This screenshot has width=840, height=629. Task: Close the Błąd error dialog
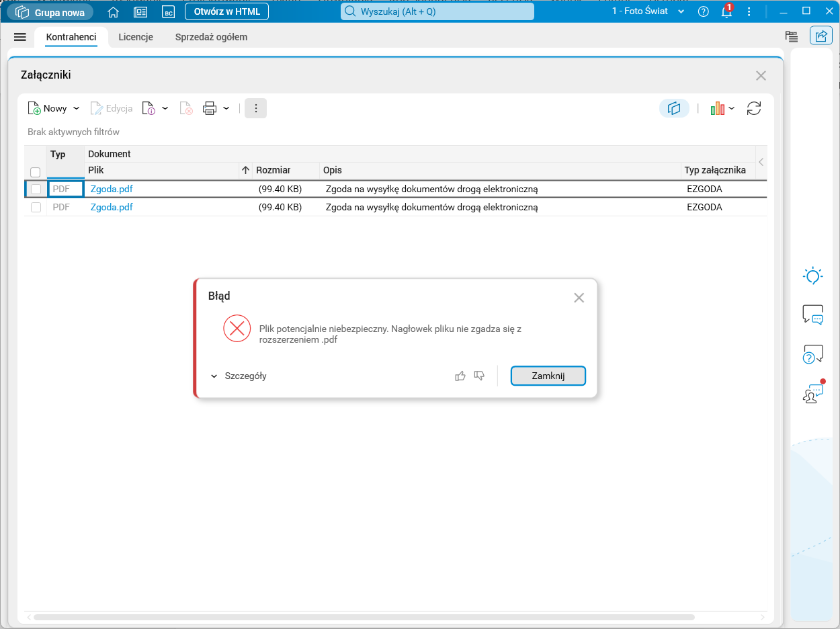579,298
